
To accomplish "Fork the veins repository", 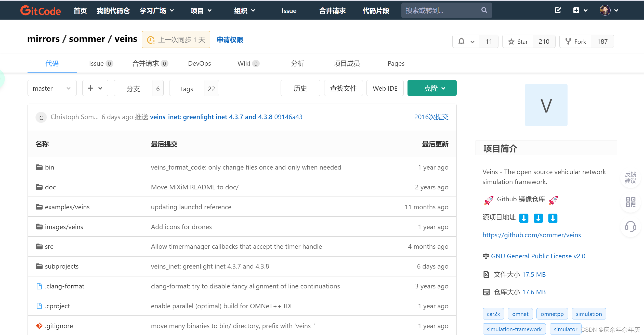I will click(x=575, y=41).
